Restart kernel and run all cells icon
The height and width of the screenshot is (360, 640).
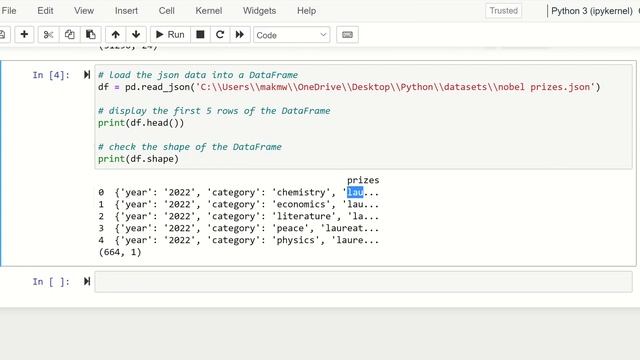(240, 35)
